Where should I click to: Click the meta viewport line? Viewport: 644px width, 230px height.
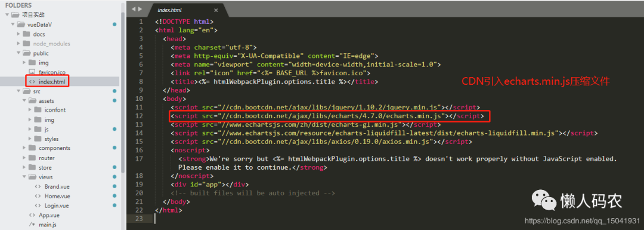pyautogui.click(x=306, y=65)
